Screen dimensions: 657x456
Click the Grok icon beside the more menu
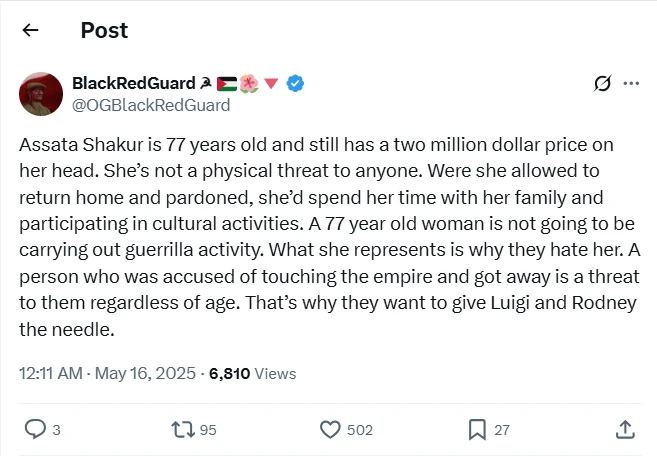pyautogui.click(x=602, y=84)
